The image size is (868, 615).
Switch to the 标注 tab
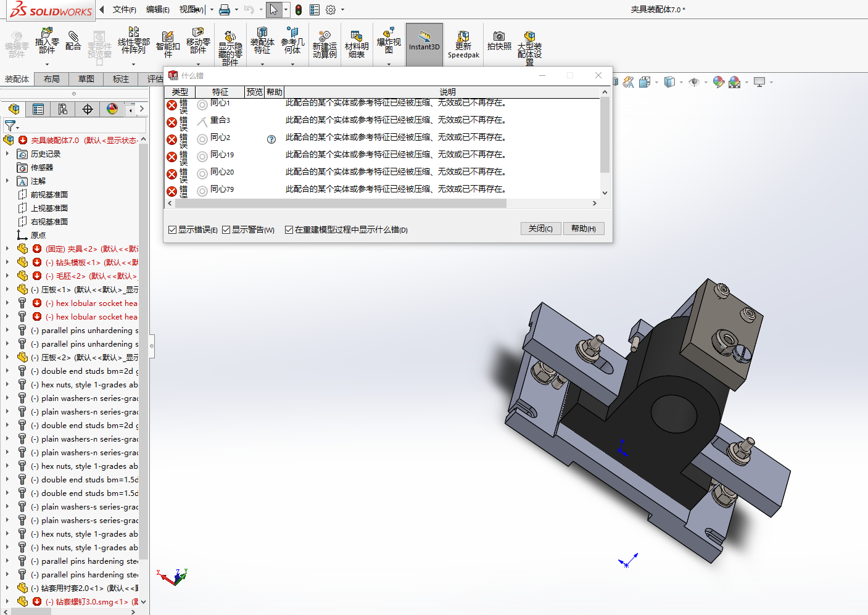click(121, 79)
